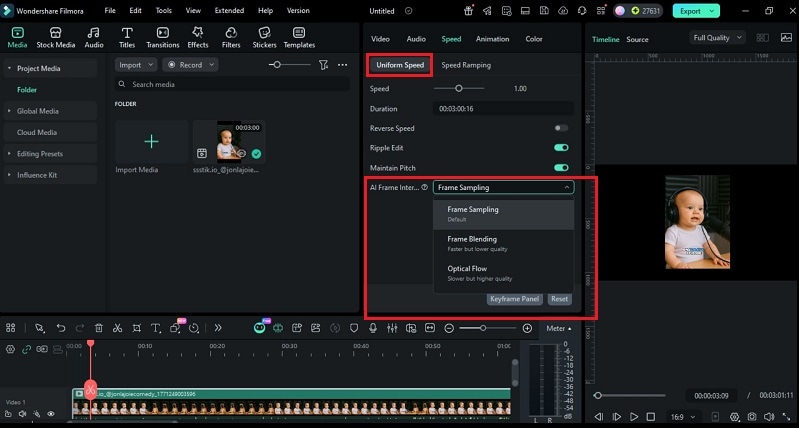
Task: Select the baby video thumbnail in media folder
Action: click(x=229, y=141)
